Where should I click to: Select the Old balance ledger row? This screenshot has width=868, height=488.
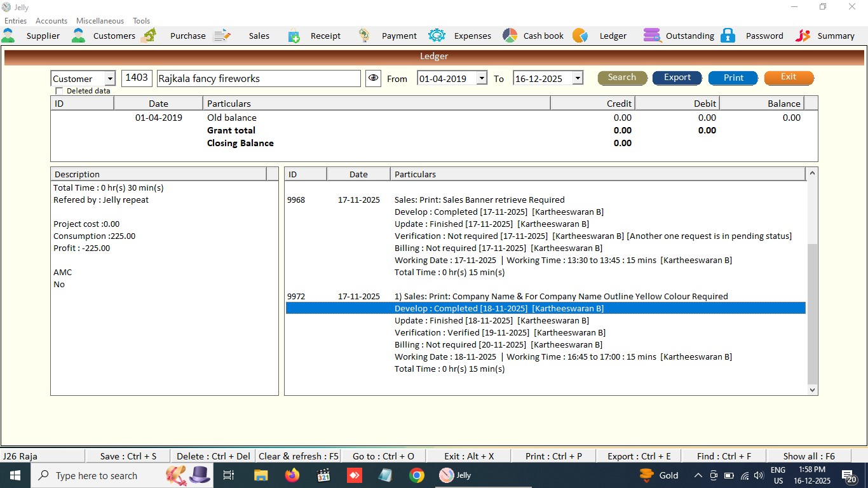[x=433, y=118]
